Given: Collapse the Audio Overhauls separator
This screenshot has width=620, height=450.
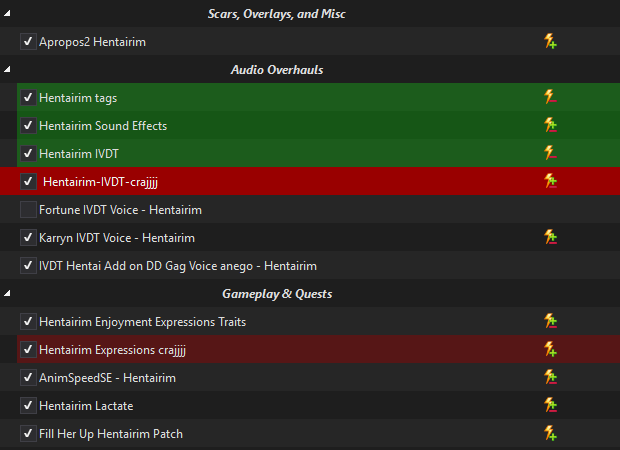Looking at the screenshot, I should tap(7, 69).
